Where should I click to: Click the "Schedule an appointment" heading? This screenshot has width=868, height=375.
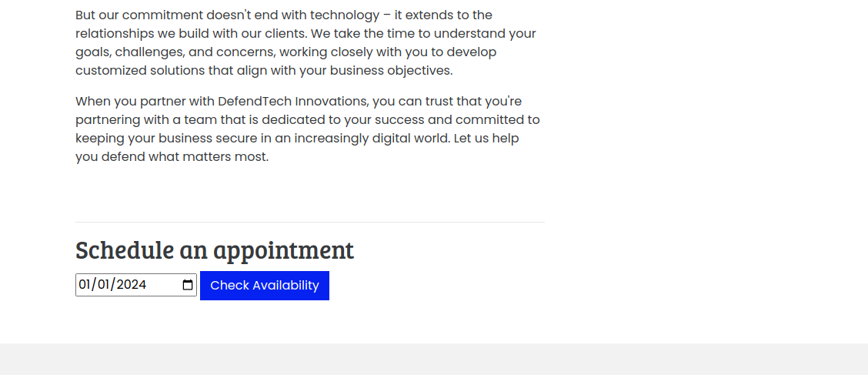[215, 250]
